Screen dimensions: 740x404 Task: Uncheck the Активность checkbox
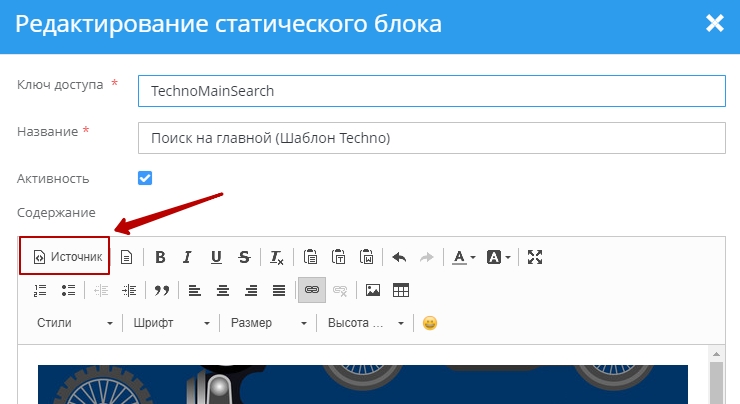click(145, 178)
